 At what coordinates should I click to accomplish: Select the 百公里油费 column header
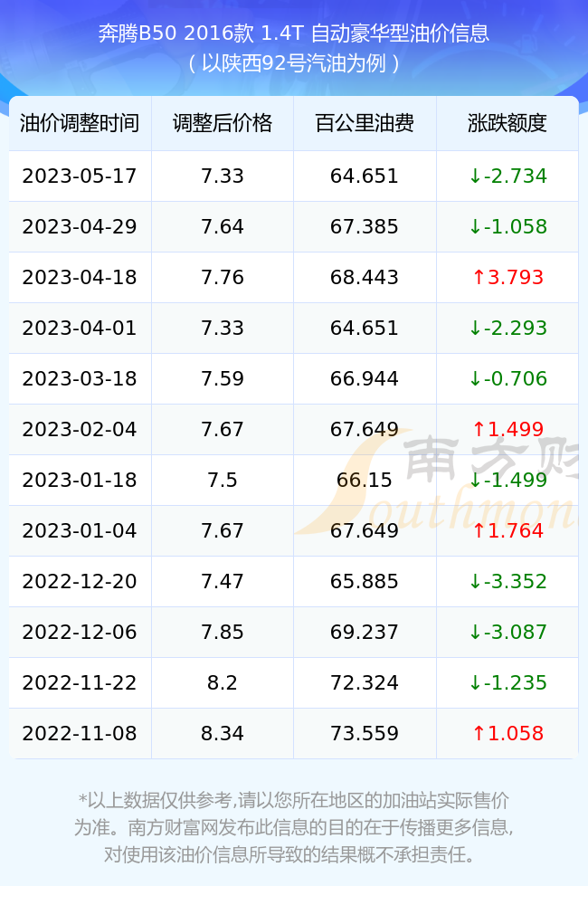(365, 123)
